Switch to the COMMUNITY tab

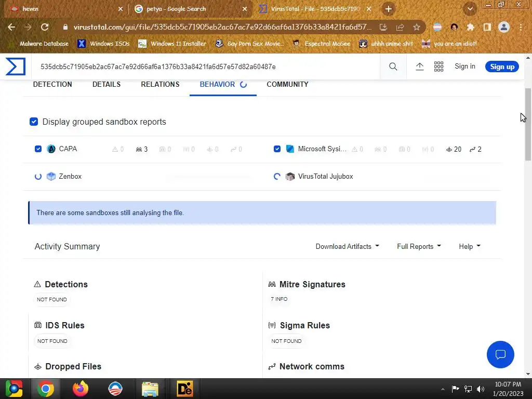pyautogui.click(x=287, y=84)
